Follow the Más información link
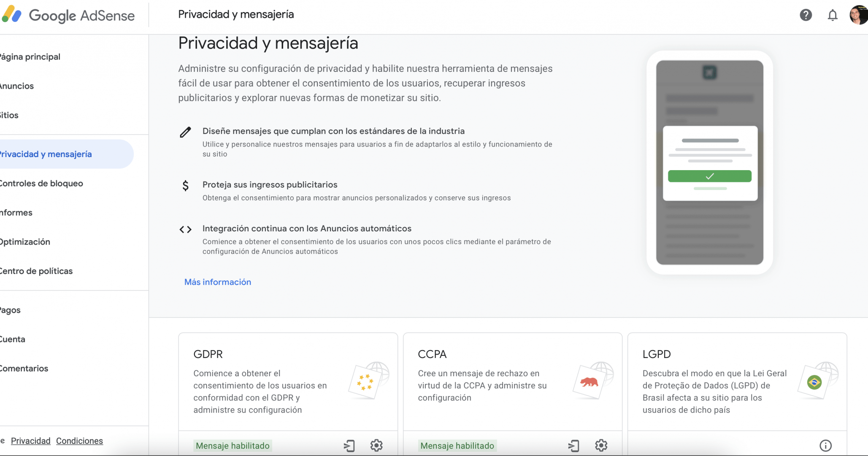This screenshot has width=868, height=456. [x=218, y=282]
